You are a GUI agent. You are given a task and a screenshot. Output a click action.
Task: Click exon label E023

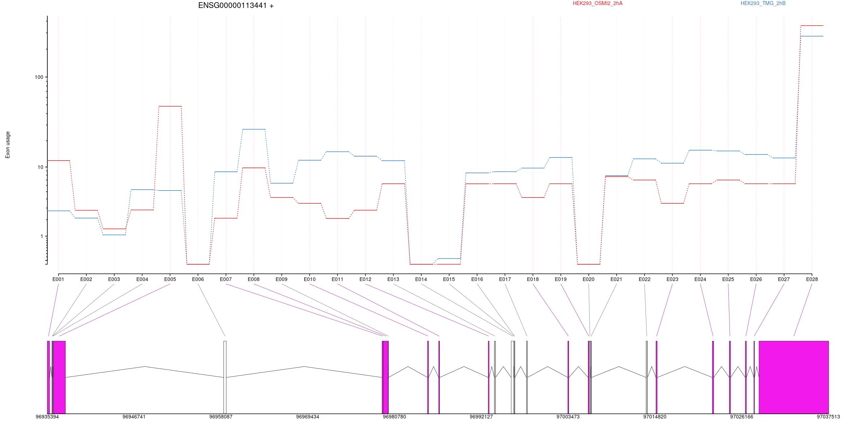click(x=672, y=279)
